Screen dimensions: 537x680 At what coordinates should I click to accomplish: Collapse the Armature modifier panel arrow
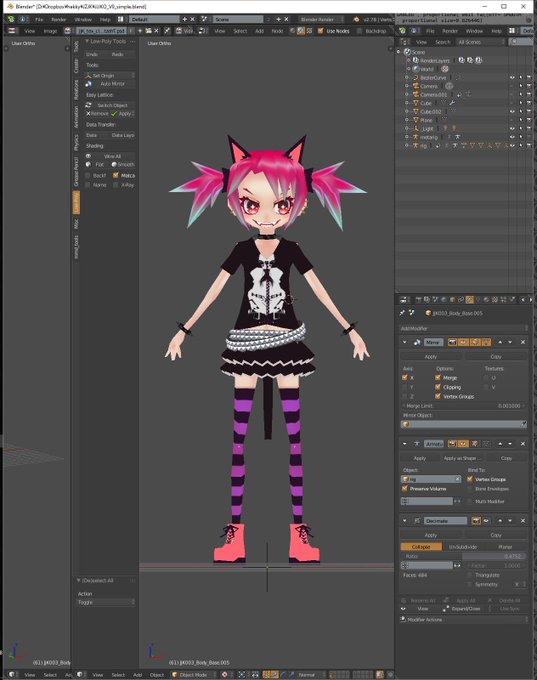(x=405, y=444)
